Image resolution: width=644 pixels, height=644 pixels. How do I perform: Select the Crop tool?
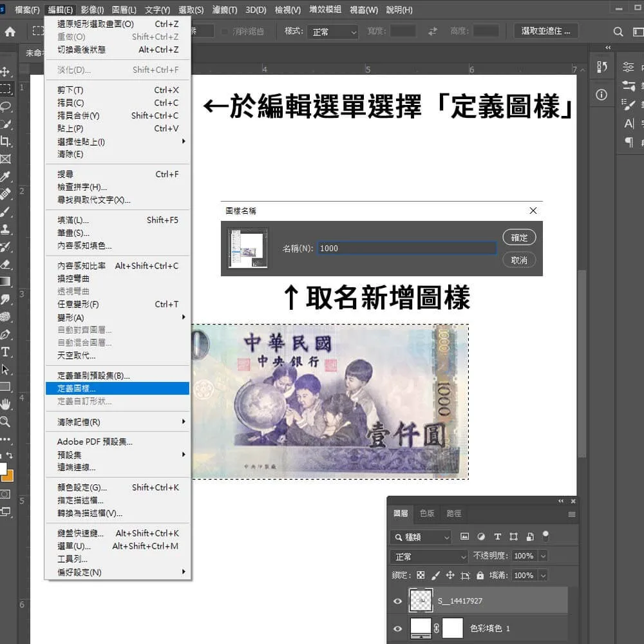pos(5,141)
